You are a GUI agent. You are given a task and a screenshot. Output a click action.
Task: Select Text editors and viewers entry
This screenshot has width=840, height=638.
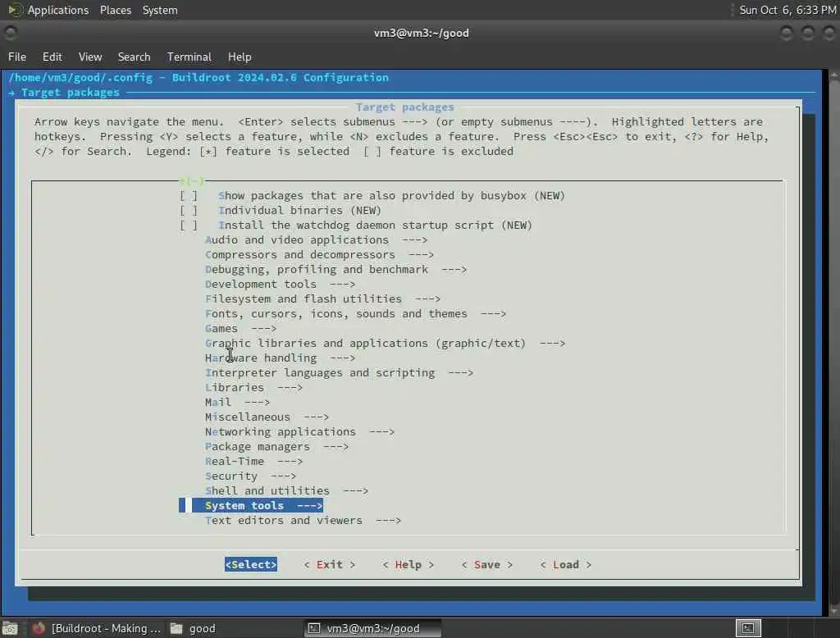pyautogui.click(x=304, y=521)
